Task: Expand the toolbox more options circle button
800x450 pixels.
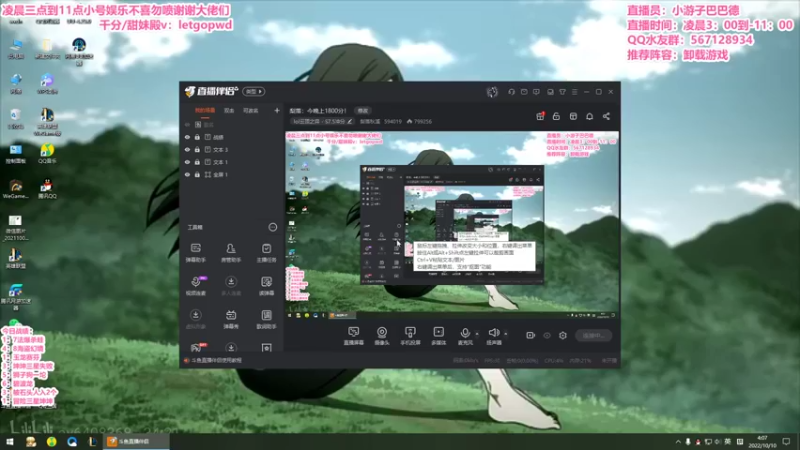Action: (x=273, y=227)
